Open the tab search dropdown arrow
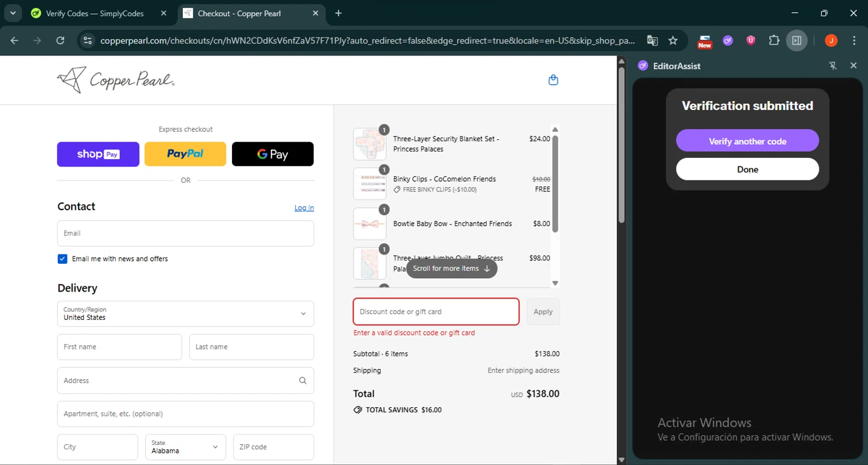This screenshot has height=465, width=868. (x=12, y=13)
